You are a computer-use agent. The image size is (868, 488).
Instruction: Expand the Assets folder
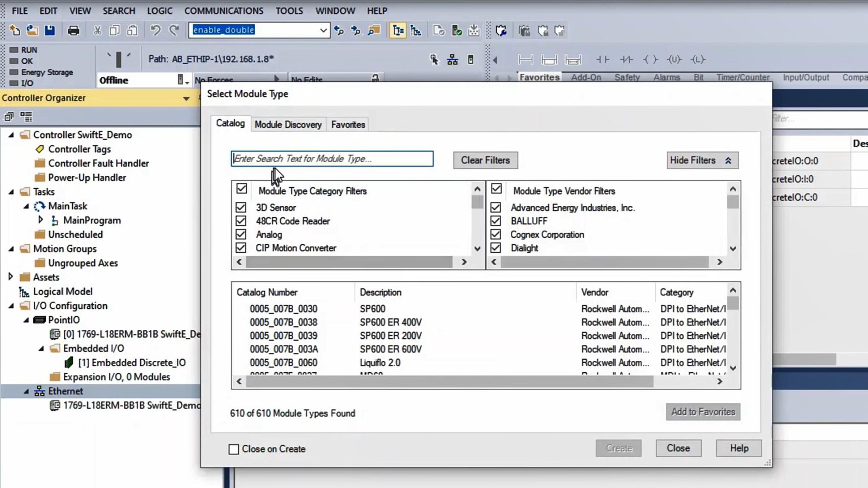click(x=10, y=277)
